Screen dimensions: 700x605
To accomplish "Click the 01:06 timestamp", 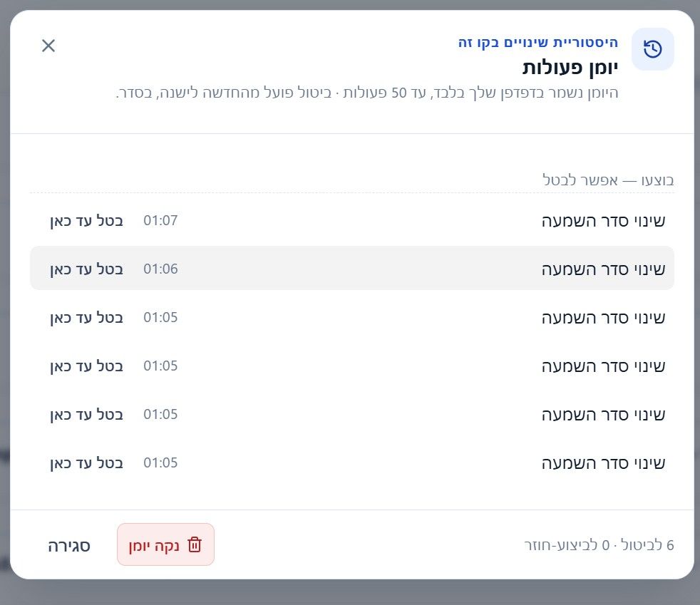I will tap(160, 269).
